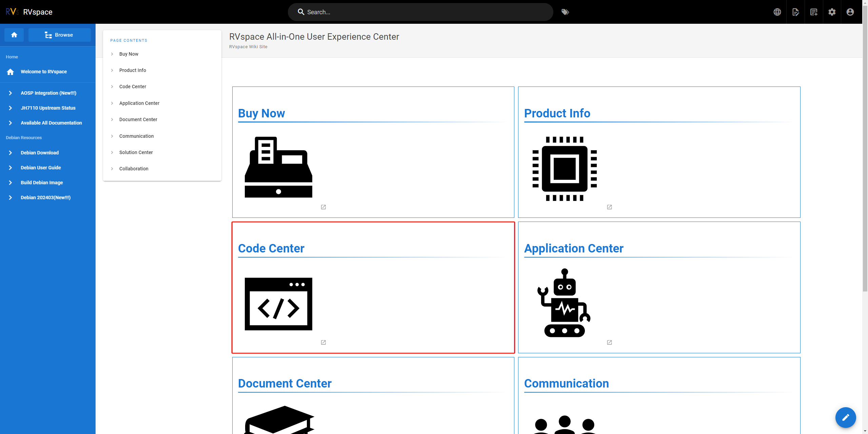This screenshot has width=868, height=434.
Task: Open external link icon in Application Center card
Action: tap(609, 342)
